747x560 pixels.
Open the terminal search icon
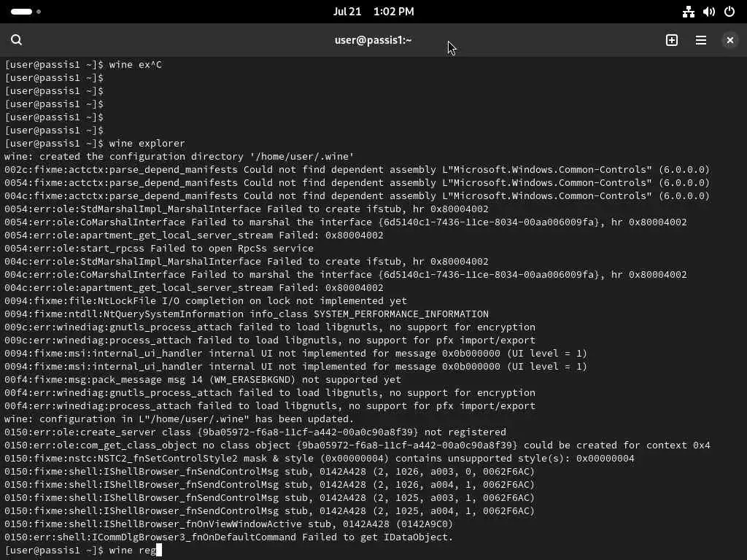click(16, 40)
